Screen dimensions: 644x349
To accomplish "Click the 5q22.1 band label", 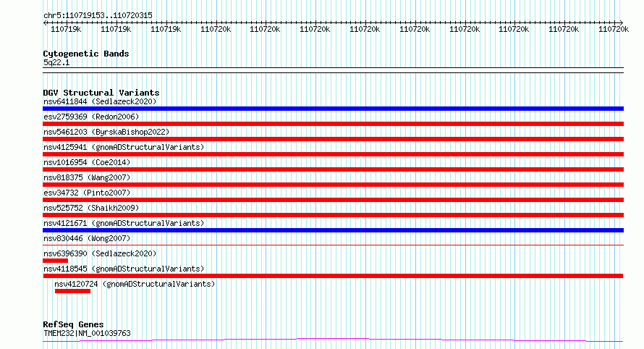I will pyautogui.click(x=56, y=62).
